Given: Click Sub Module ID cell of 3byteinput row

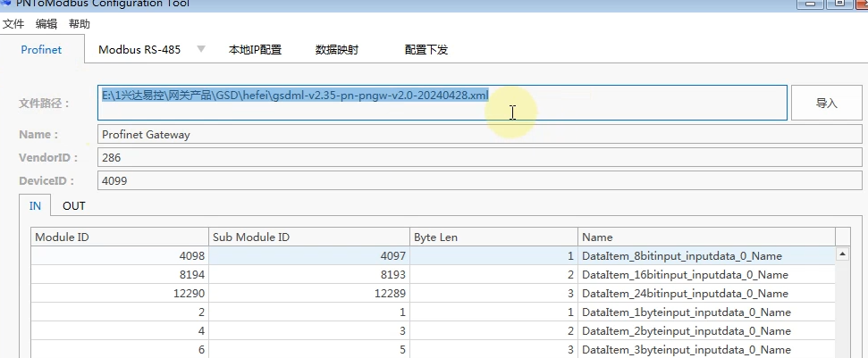Looking at the screenshot, I should point(309,350).
